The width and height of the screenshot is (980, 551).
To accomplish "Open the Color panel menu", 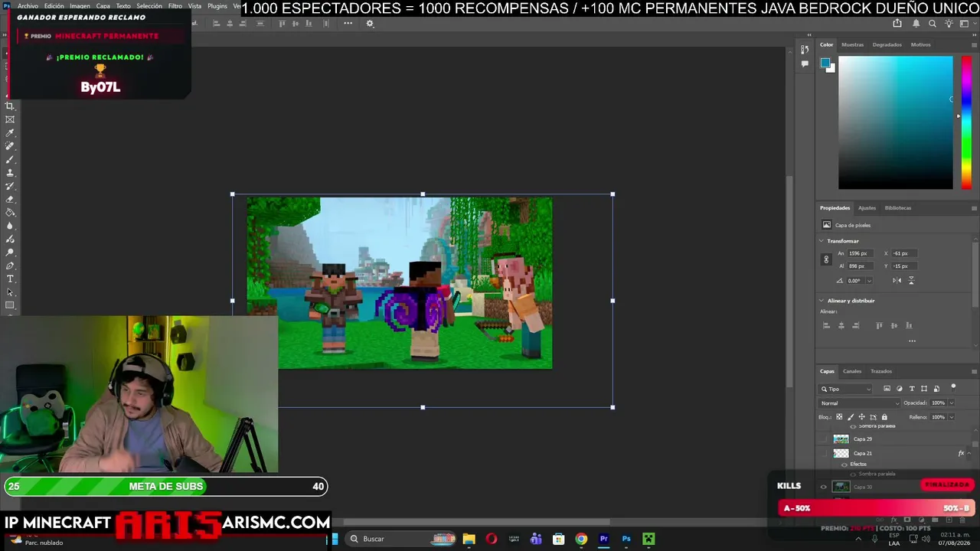I will coord(974,44).
